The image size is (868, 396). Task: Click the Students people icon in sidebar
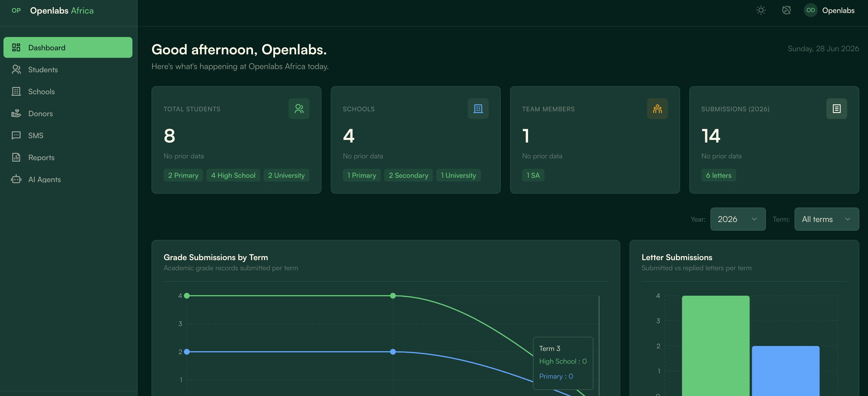point(16,69)
